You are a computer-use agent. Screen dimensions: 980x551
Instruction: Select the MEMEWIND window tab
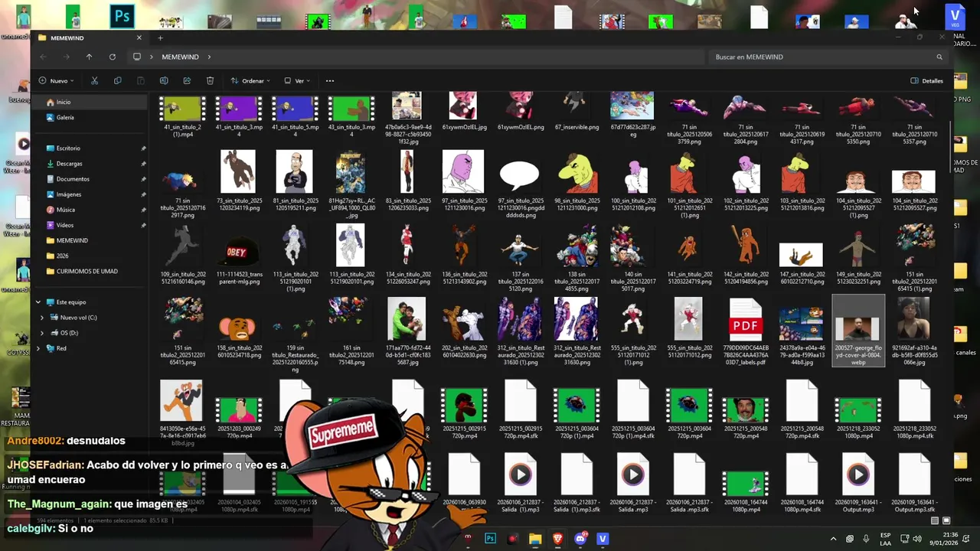point(90,37)
